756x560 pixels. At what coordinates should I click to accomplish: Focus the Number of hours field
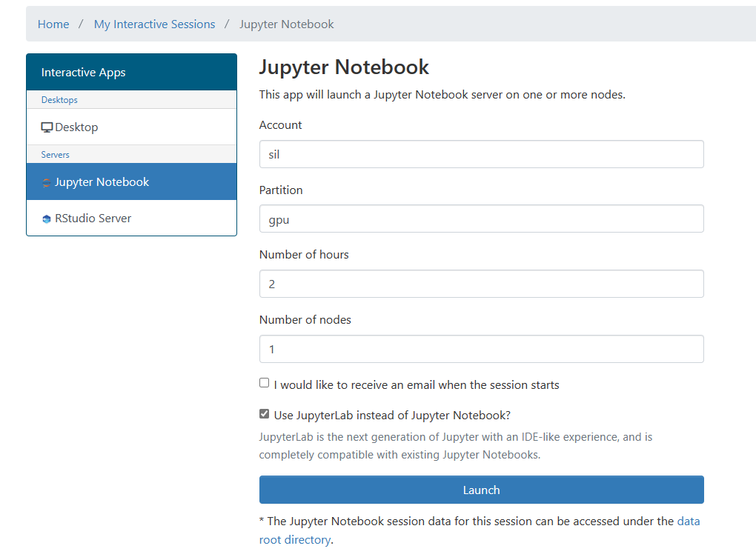click(x=482, y=284)
